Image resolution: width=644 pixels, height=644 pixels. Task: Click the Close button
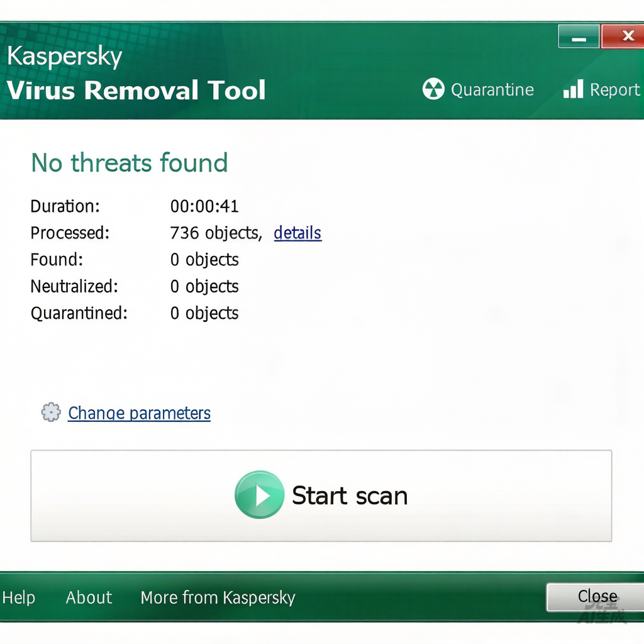pyautogui.click(x=596, y=597)
